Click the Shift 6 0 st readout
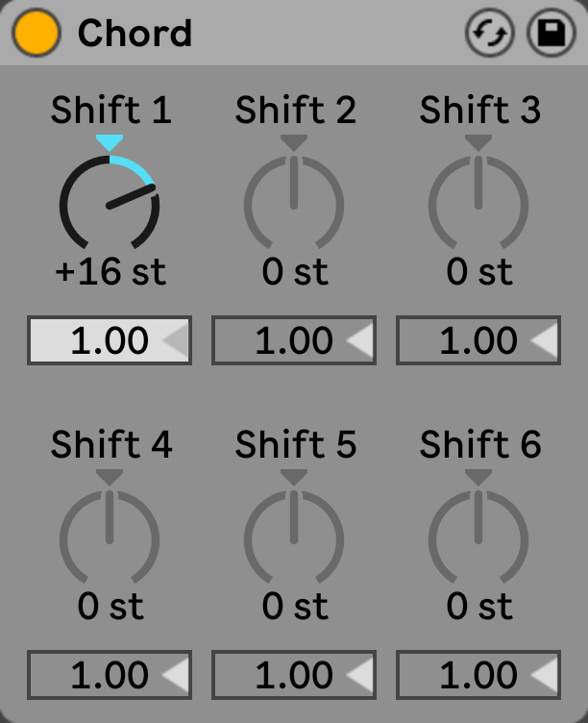Screen dimensions: 588x723 pyautogui.click(x=479, y=606)
